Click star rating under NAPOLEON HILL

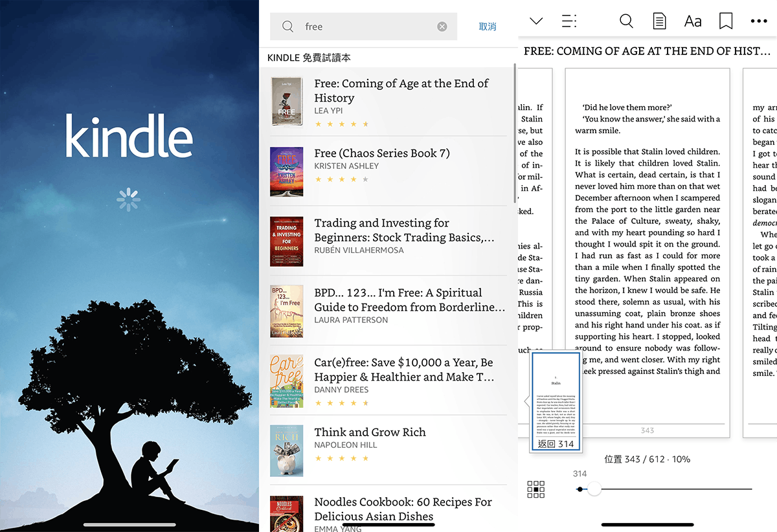coord(341,459)
